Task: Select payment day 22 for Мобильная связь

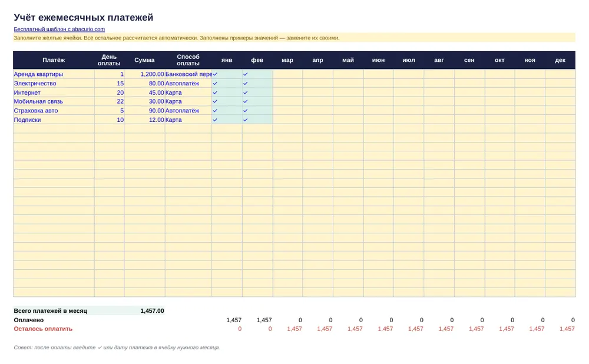Action: click(109, 101)
